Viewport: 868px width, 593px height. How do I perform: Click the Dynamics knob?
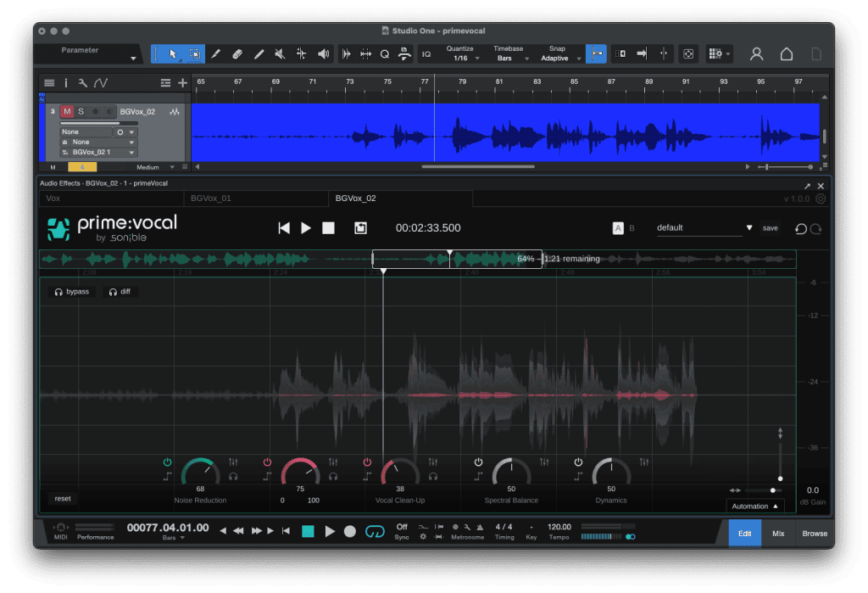pyautogui.click(x=611, y=473)
